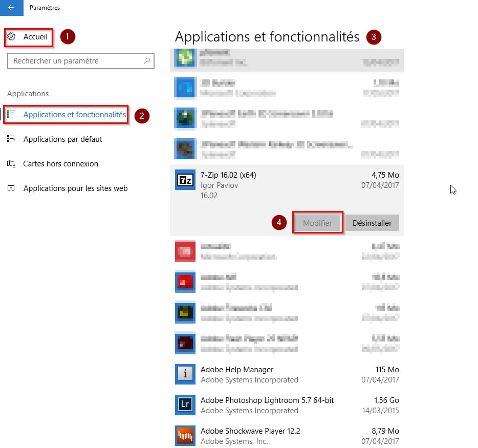Click the Lightroom 'Lr' app icon

click(x=185, y=404)
